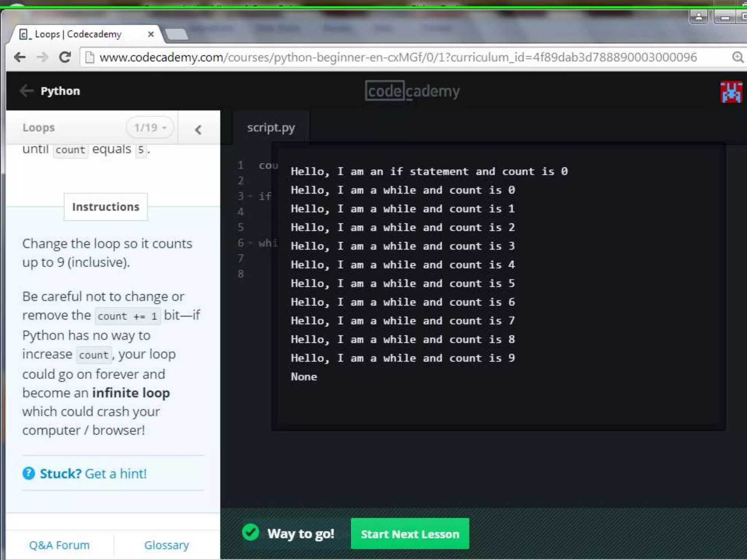
Task: Select the script.py editor tab
Action: tap(271, 128)
